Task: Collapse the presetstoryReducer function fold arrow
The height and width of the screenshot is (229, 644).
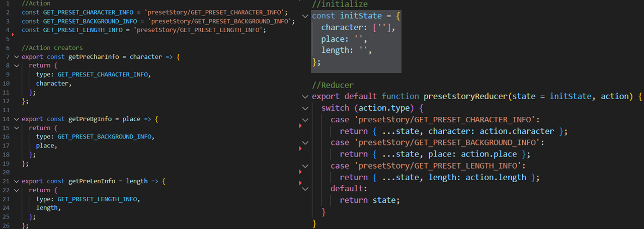Action: 305,96
